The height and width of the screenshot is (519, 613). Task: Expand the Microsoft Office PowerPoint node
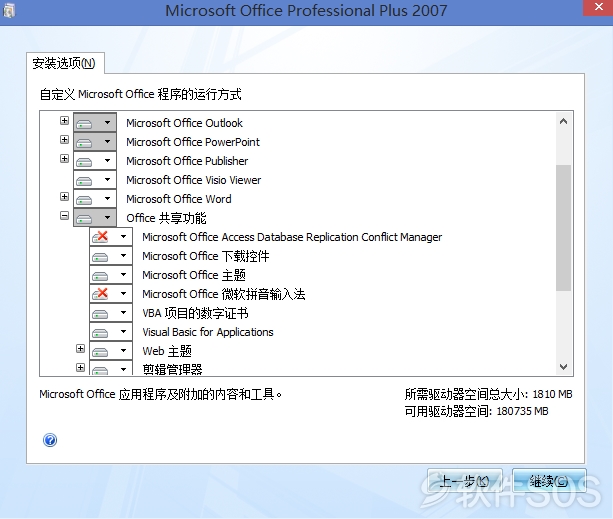click(65, 140)
